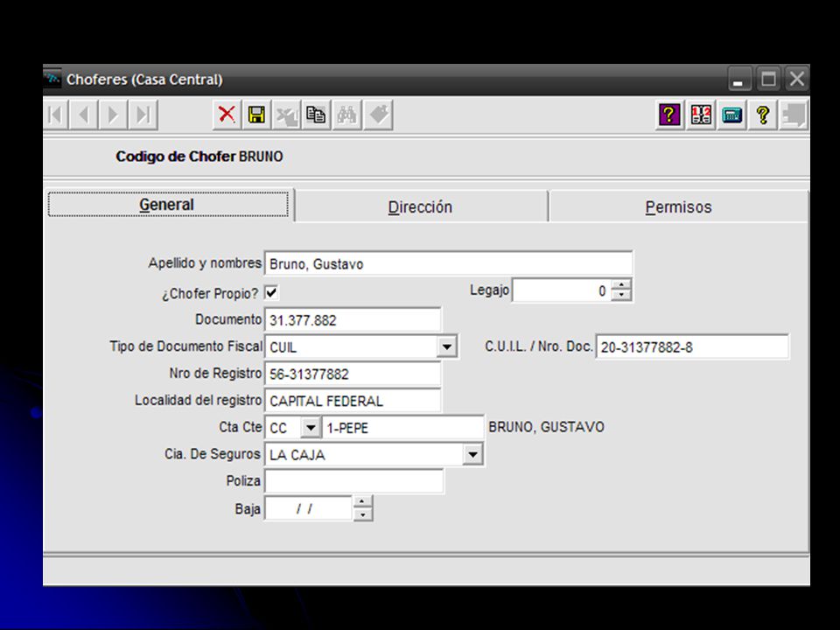Go to the next record
The height and width of the screenshot is (630, 840).
tap(113, 115)
